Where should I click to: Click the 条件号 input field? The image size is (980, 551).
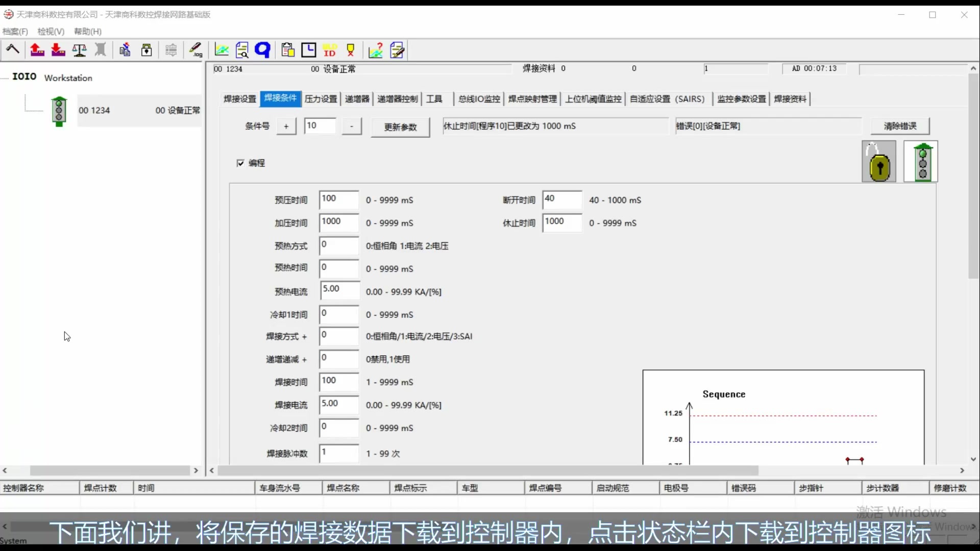click(x=320, y=126)
